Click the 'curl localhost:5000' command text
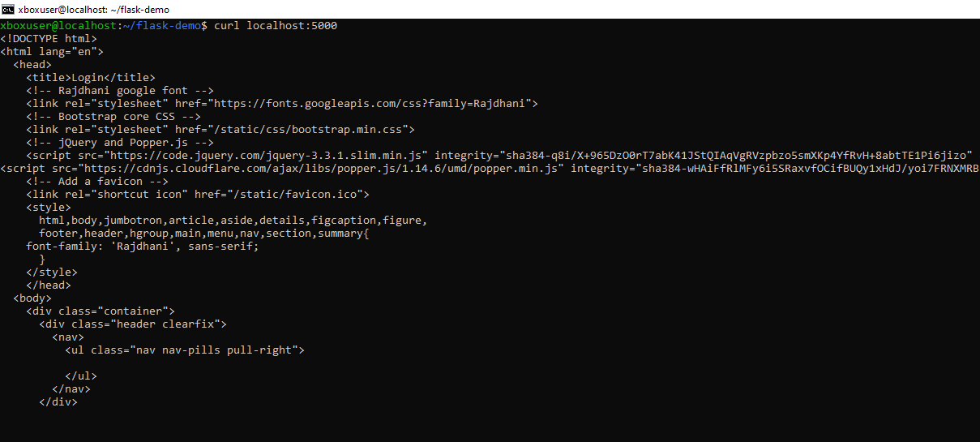The image size is (980, 442). pyautogui.click(x=276, y=26)
